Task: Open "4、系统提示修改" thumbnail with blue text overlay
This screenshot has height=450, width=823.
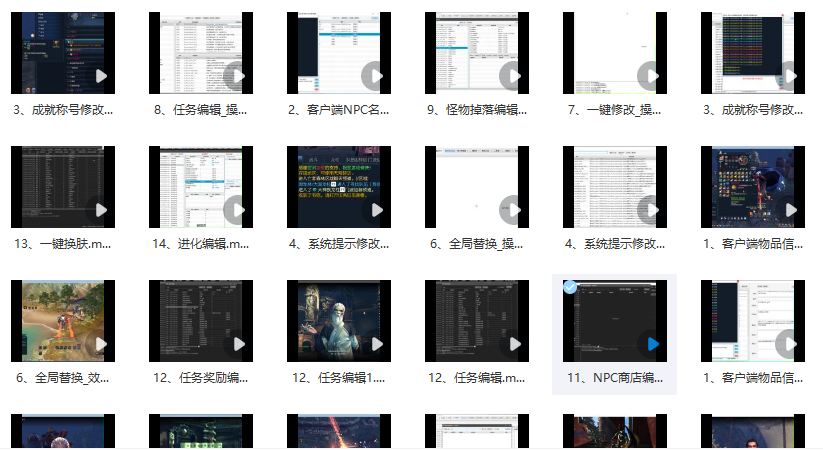Action: pos(338,187)
